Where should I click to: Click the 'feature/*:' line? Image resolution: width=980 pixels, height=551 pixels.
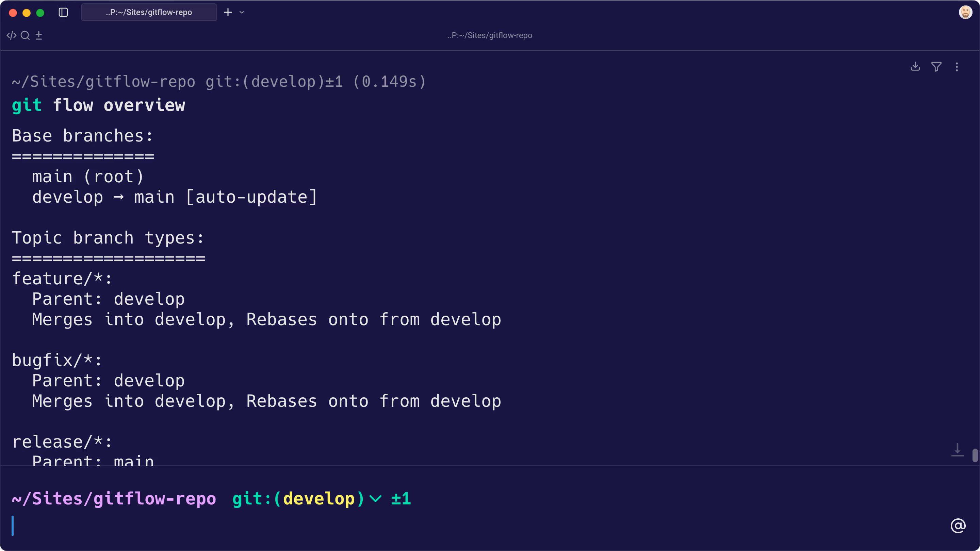click(62, 279)
